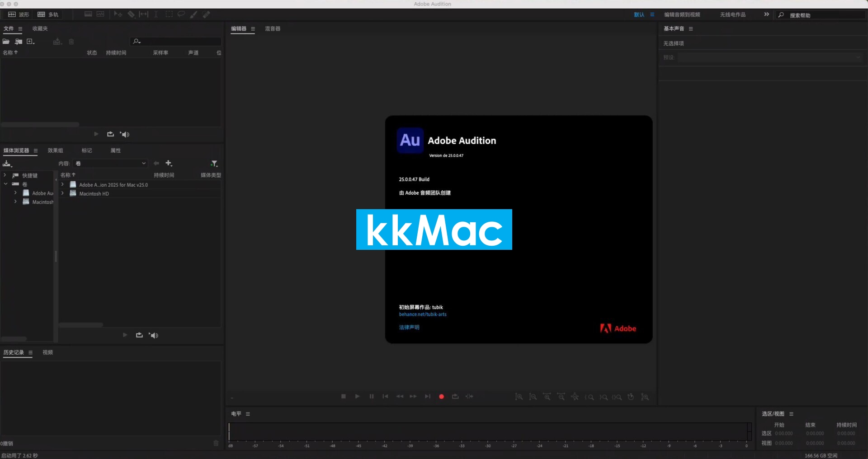This screenshot has width=868, height=459.
Task: Sort files by 采样率 column
Action: click(160, 53)
